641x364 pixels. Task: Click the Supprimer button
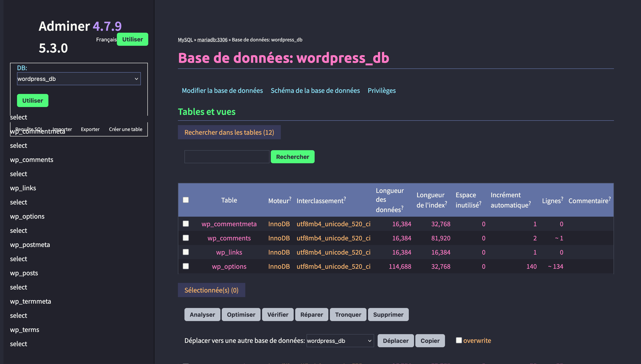388,315
